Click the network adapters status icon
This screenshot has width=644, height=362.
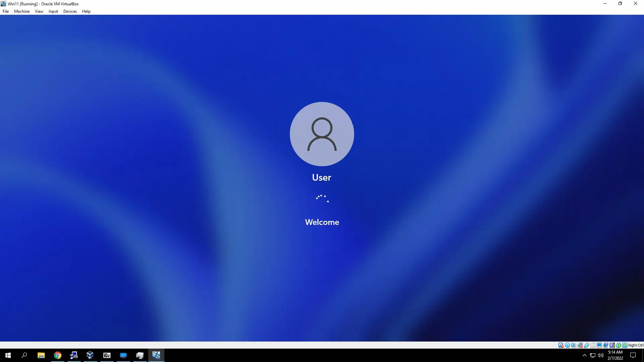(x=580, y=345)
